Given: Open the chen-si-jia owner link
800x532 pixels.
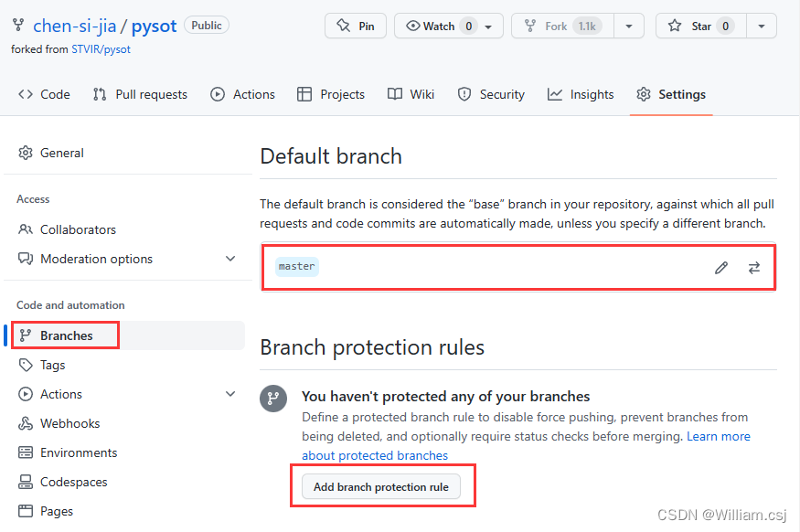Looking at the screenshot, I should pyautogui.click(x=74, y=26).
